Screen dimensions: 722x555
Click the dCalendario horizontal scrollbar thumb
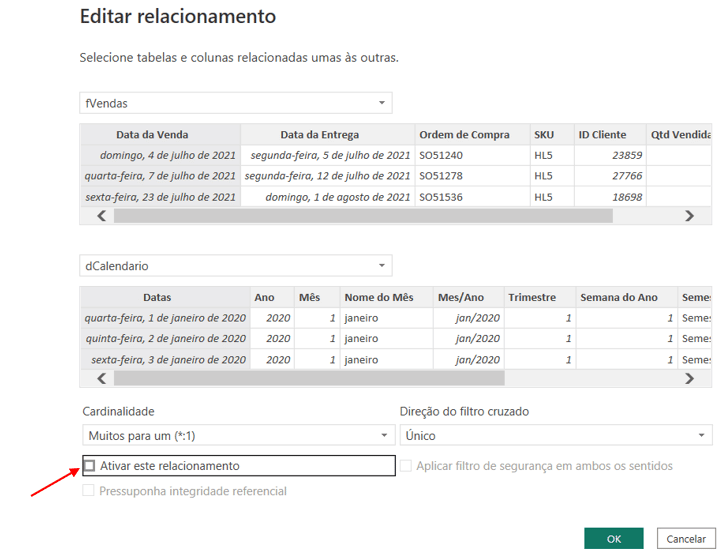pos(309,379)
